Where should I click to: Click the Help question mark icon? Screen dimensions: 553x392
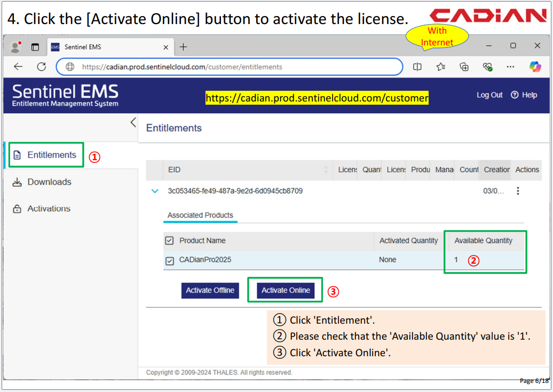pyautogui.click(x=515, y=95)
